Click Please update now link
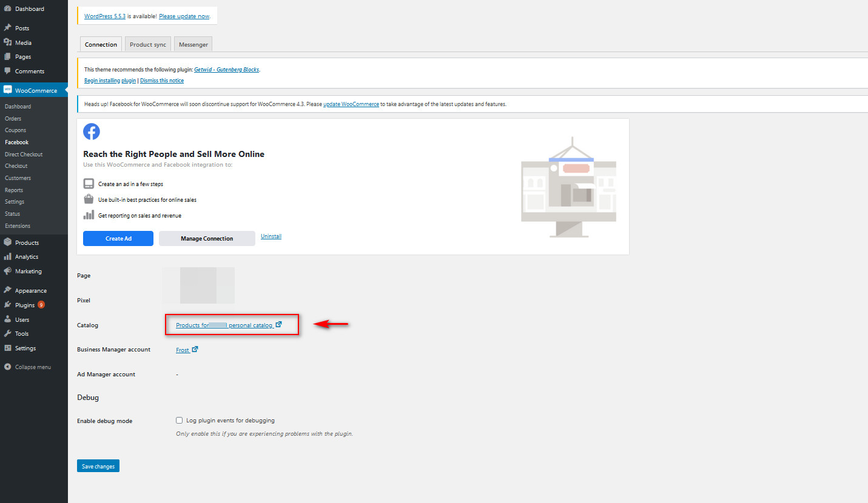The height and width of the screenshot is (503, 868). 184,16
